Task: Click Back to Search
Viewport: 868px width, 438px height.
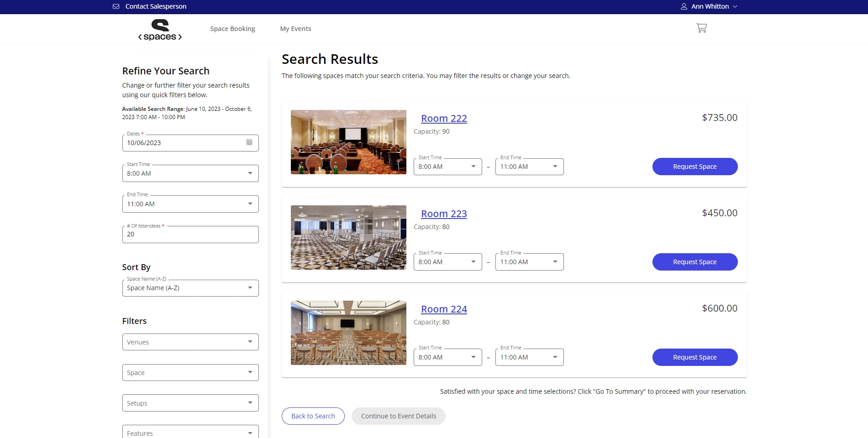Action: 312,416
